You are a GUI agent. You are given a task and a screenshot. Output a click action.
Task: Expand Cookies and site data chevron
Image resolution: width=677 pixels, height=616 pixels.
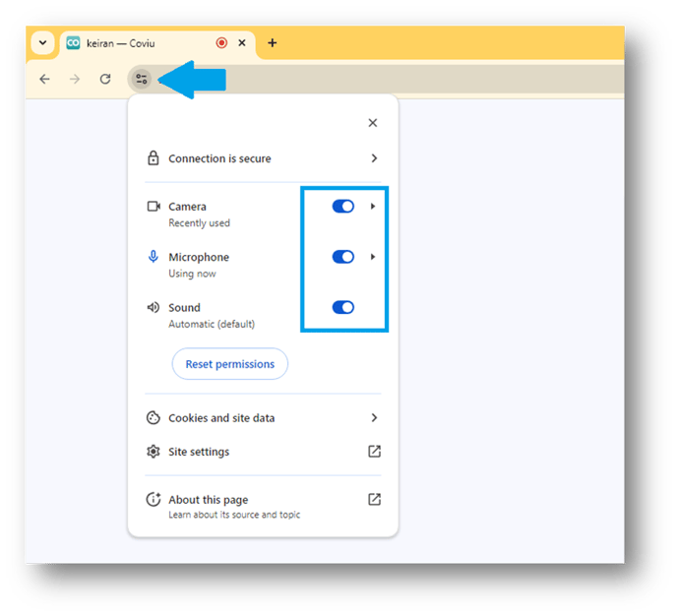(374, 418)
